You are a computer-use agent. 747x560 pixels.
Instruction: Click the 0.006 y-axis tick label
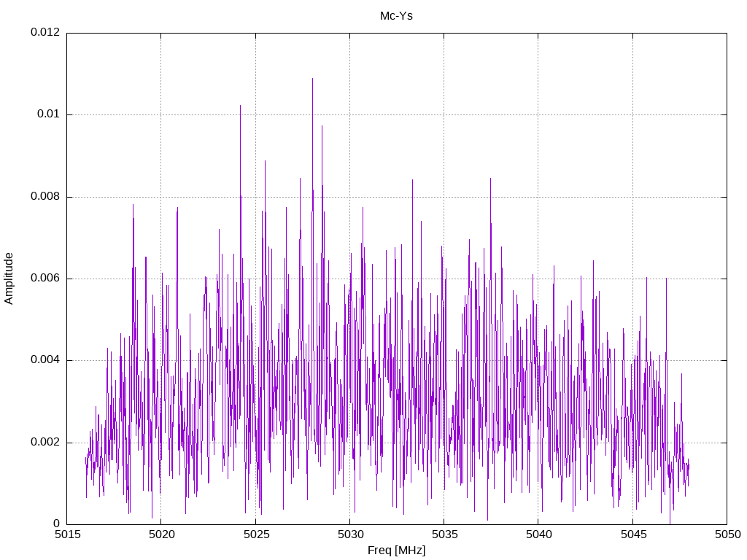[45, 278]
